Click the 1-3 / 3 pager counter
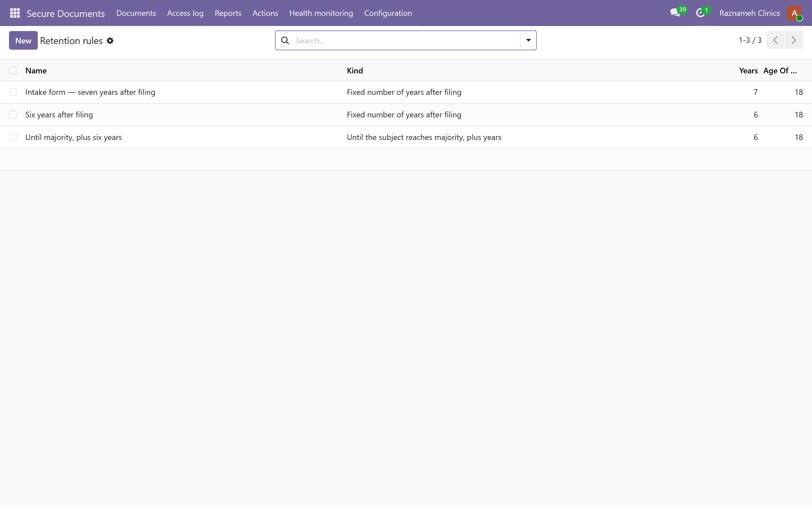 750,40
